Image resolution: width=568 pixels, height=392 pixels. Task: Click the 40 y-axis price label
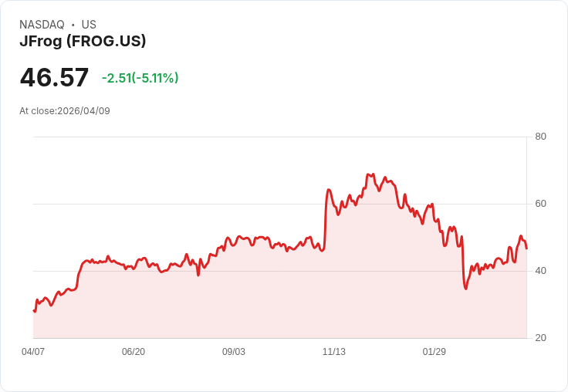tap(541, 271)
